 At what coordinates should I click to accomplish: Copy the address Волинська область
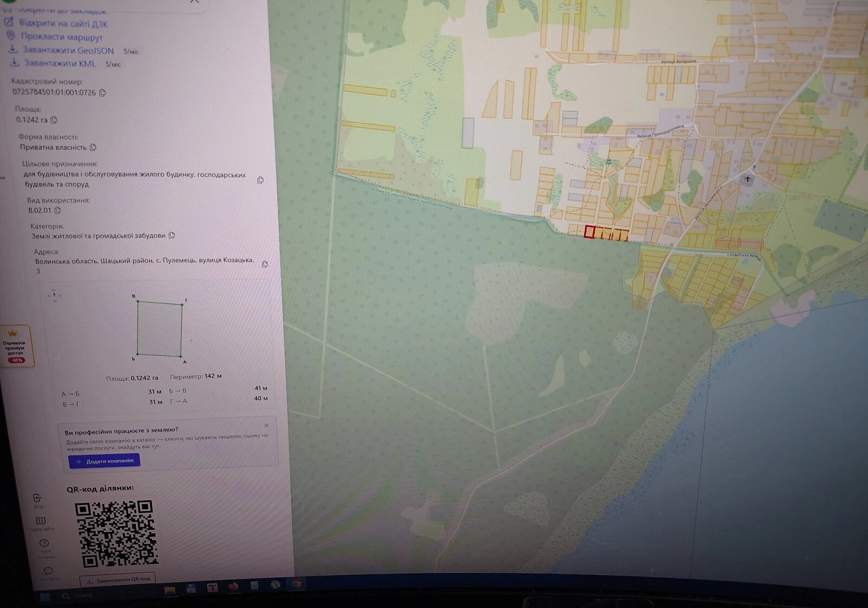(265, 264)
